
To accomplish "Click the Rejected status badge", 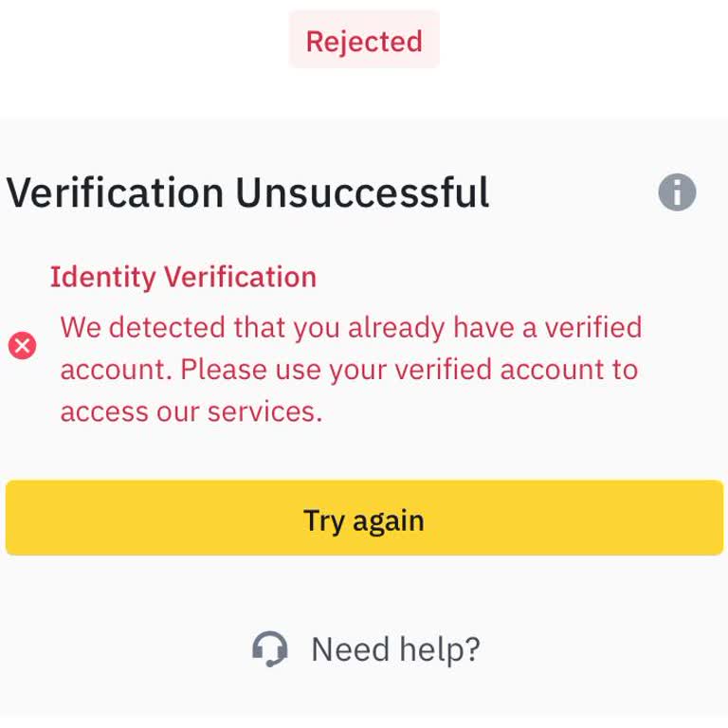I will (x=364, y=41).
